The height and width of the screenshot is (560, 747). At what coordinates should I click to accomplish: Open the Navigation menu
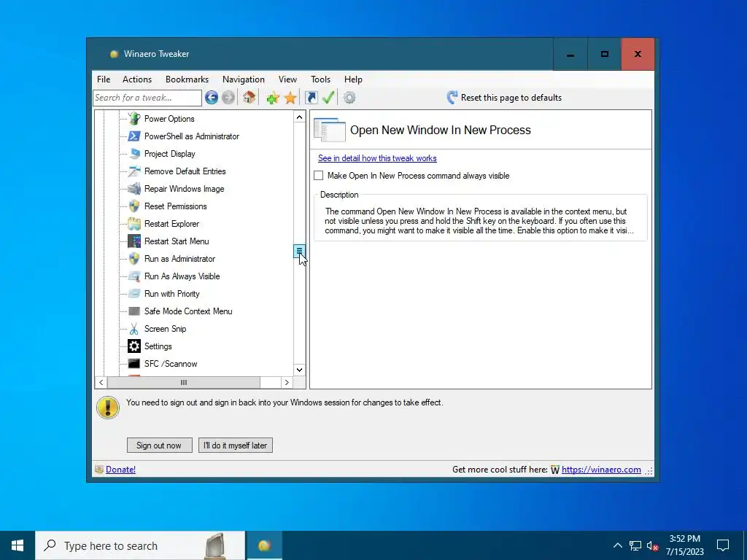pos(244,79)
